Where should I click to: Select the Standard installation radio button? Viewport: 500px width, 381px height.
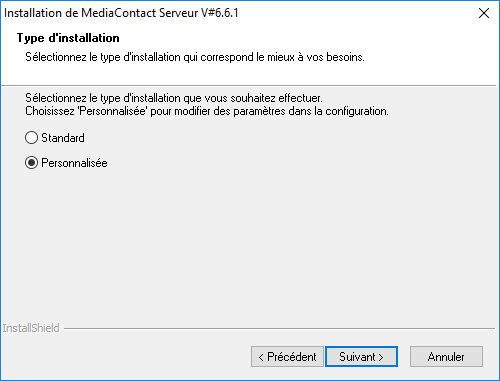(x=31, y=138)
